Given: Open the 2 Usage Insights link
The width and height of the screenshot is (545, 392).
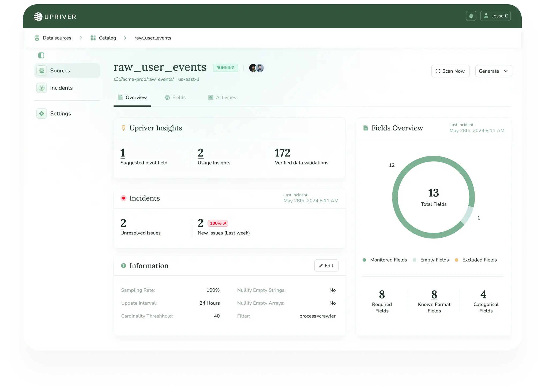Looking at the screenshot, I should (201, 153).
